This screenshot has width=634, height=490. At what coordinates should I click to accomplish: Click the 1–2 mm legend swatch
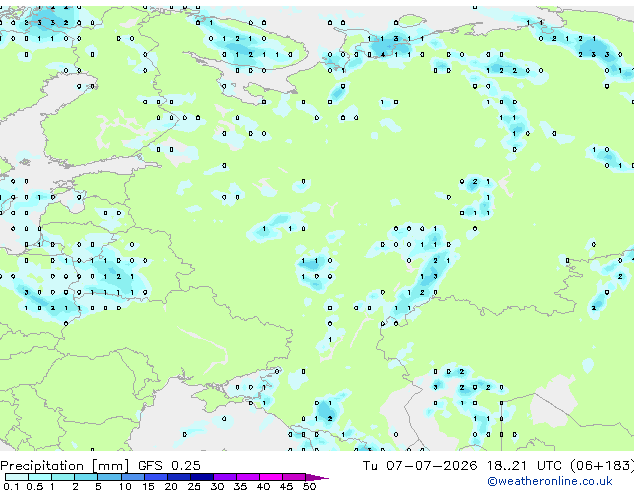pos(63,477)
